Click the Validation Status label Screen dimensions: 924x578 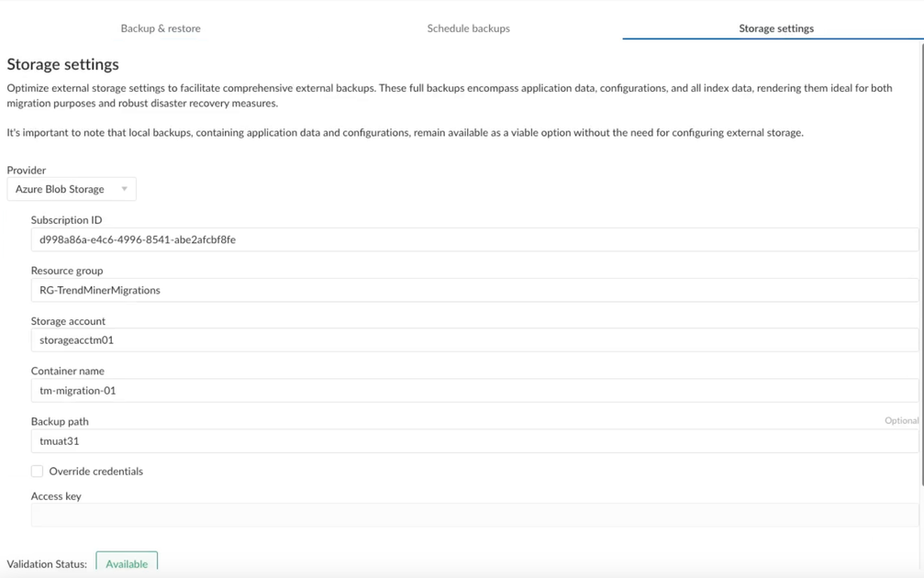46,563
